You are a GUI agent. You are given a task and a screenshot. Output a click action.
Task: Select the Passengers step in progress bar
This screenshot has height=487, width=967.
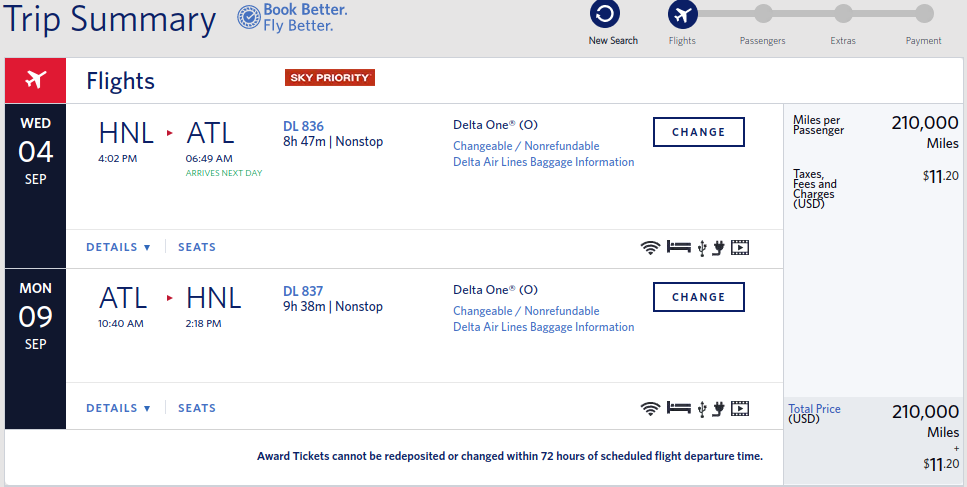pyautogui.click(x=763, y=14)
